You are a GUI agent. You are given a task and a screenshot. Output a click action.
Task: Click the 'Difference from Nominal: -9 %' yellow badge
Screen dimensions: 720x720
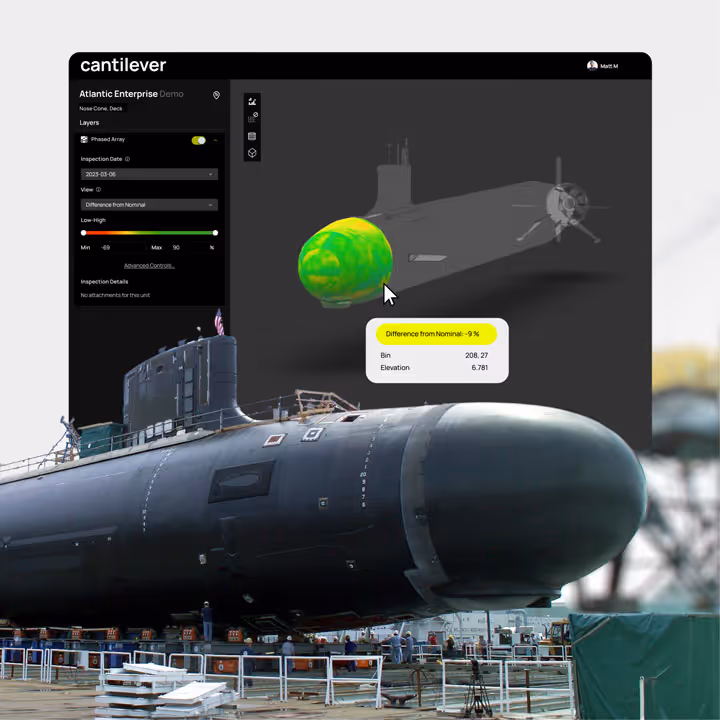click(x=436, y=334)
